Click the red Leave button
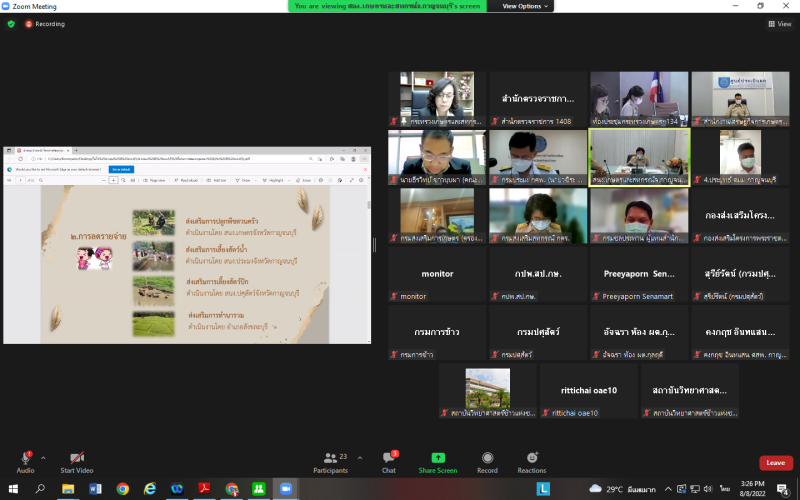 click(x=774, y=463)
